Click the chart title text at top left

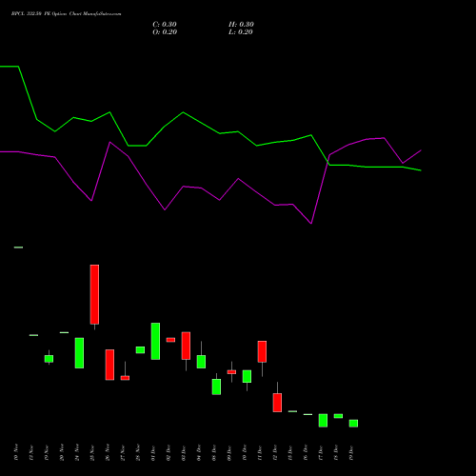coord(67,14)
